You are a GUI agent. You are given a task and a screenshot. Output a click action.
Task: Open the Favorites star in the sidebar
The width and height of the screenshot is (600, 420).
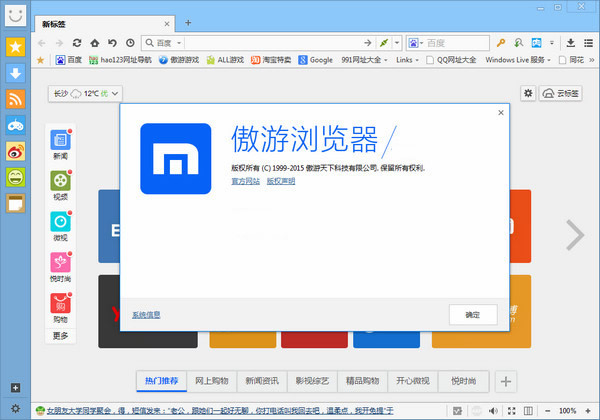(15, 47)
